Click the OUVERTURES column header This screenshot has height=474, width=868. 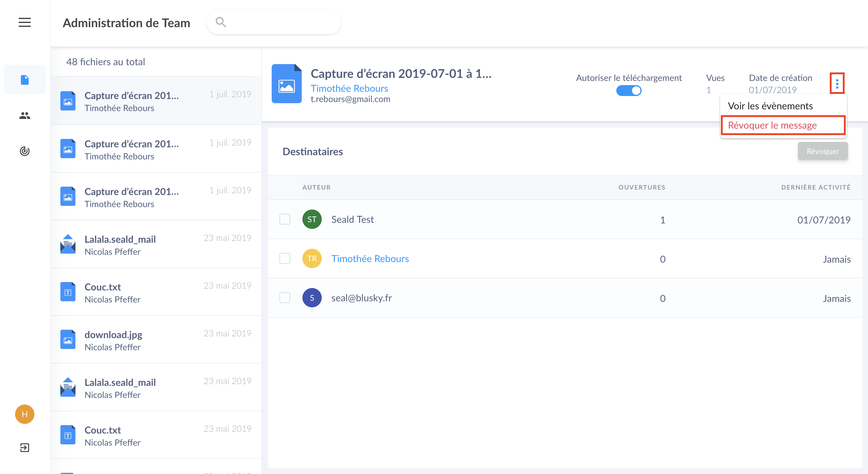point(642,187)
